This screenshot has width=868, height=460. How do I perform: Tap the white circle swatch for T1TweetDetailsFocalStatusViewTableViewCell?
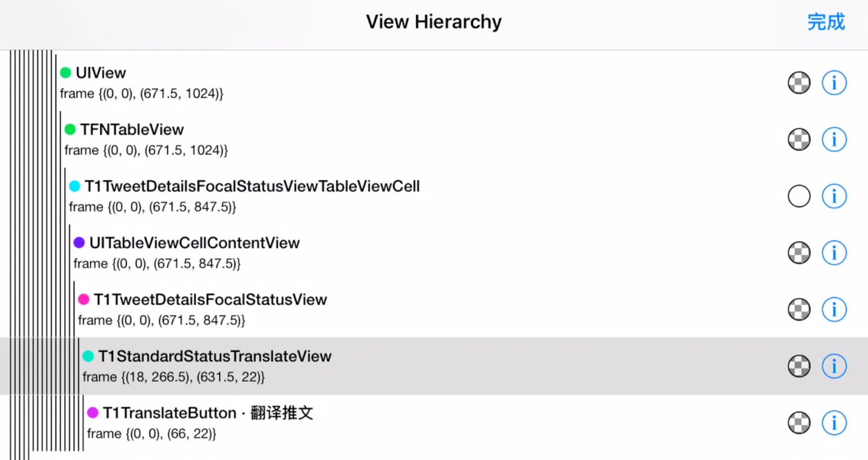click(799, 196)
